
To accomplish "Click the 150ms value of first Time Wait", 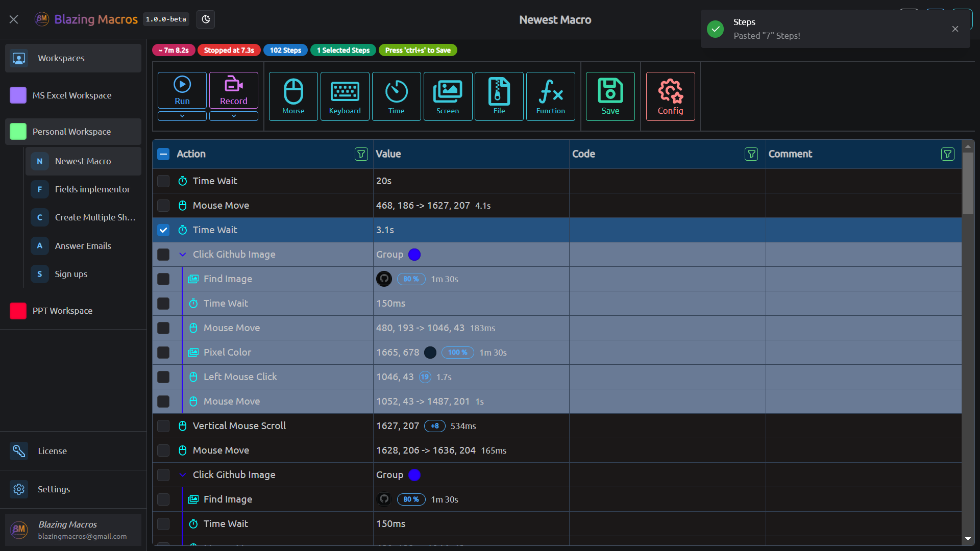I will coord(391,304).
